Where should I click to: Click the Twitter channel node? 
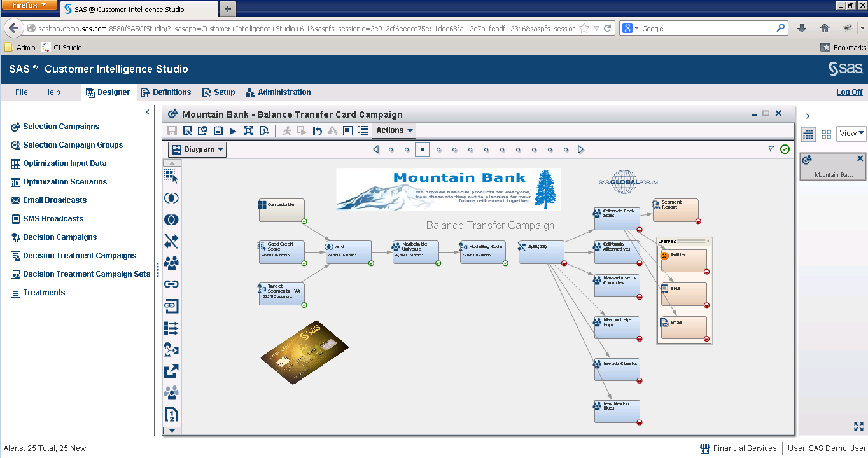683,260
